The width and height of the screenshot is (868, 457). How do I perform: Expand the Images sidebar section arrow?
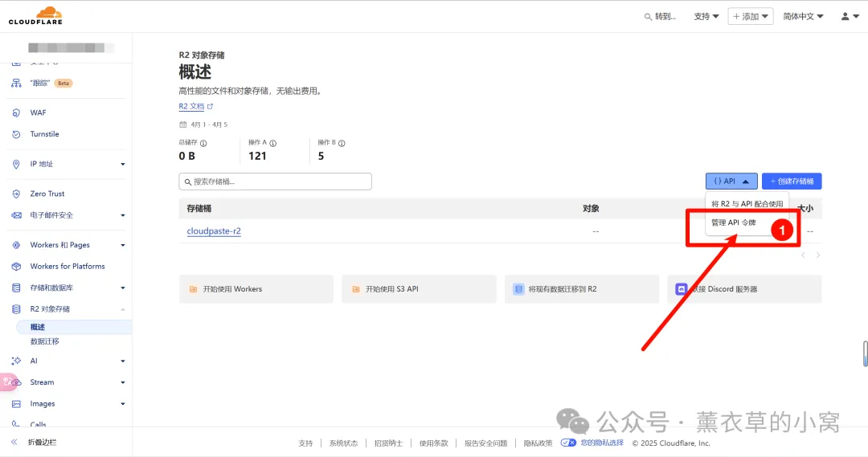tap(123, 404)
